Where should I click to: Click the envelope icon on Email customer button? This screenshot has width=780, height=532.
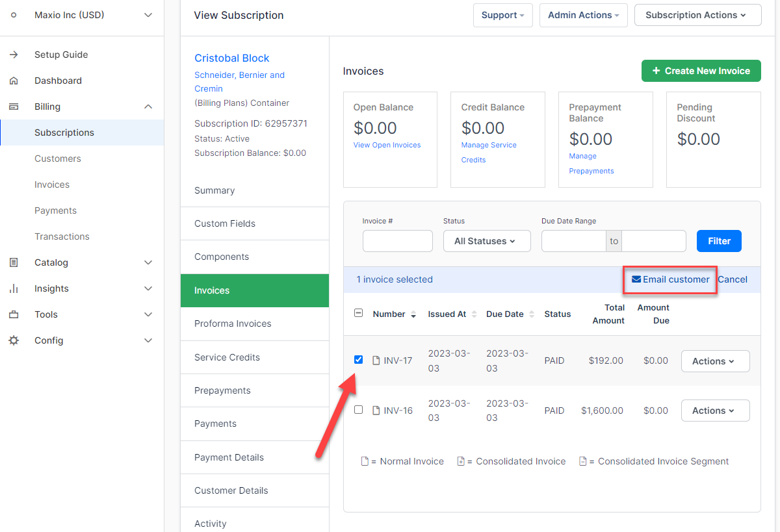click(637, 279)
